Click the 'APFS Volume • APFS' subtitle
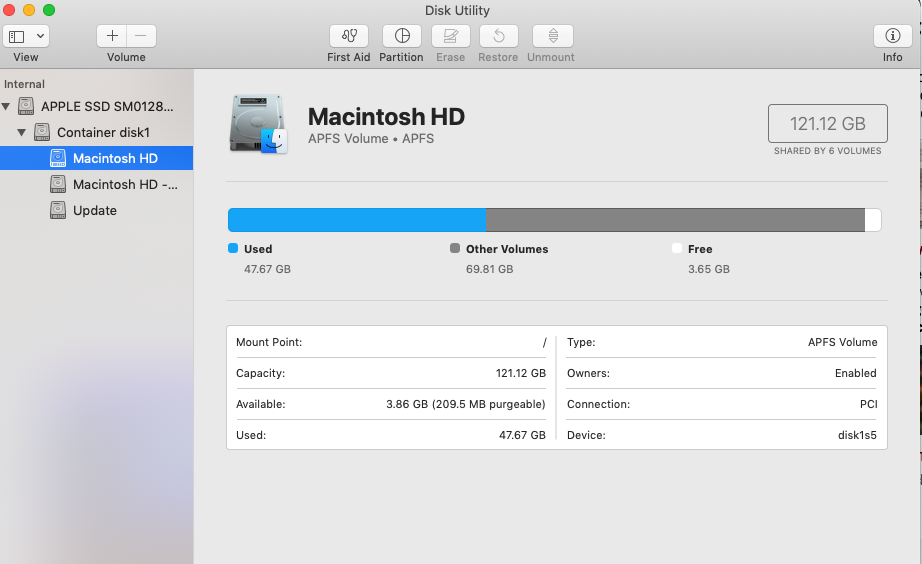Screen dimensions: 922x564 tap(371, 139)
